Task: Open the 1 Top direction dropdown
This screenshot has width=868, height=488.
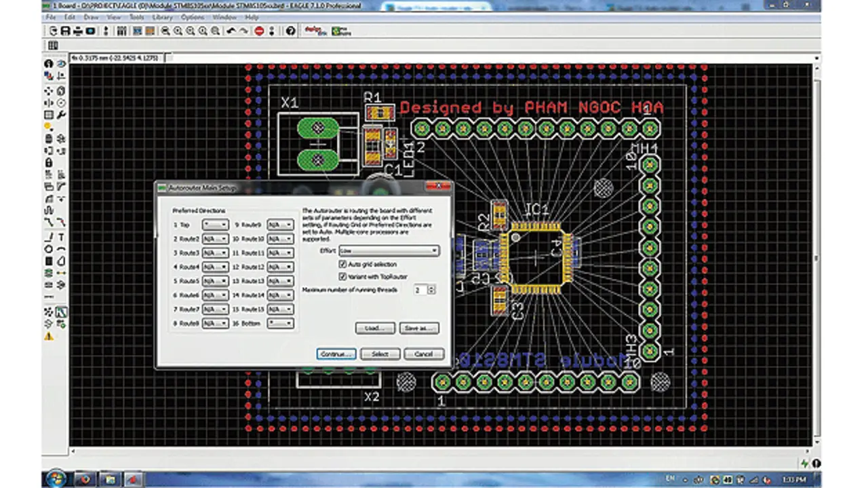Action: 215,224
